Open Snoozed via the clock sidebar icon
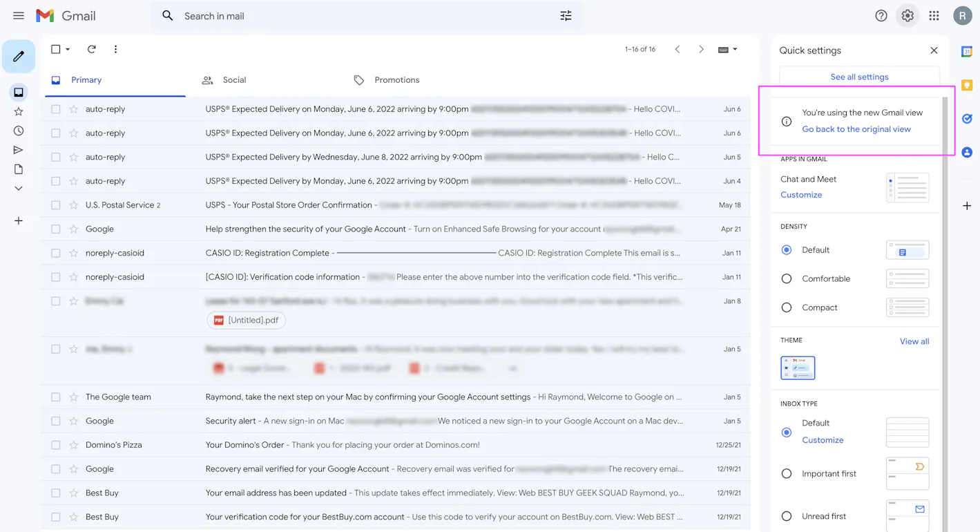The height and width of the screenshot is (532, 980). [x=19, y=131]
